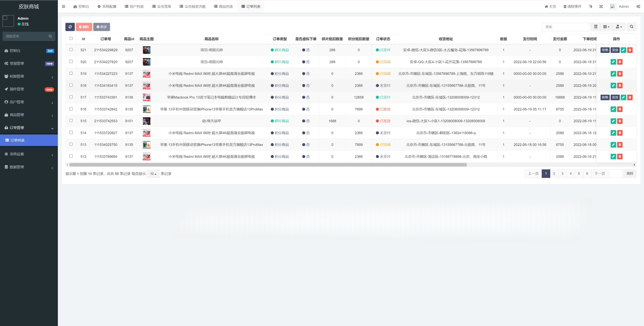The height and width of the screenshot is (326, 644).
Task: Click the delete trash icon on order 512
Action: (619, 156)
